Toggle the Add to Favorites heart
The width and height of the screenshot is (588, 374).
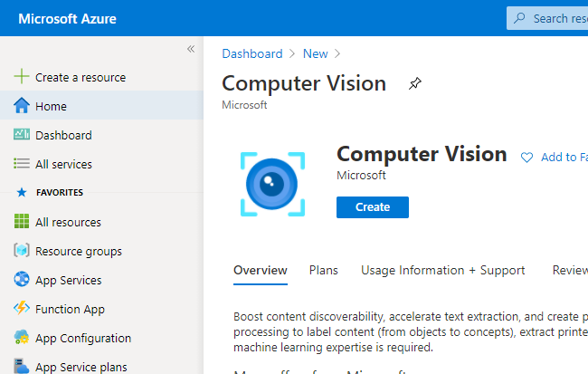[527, 158]
